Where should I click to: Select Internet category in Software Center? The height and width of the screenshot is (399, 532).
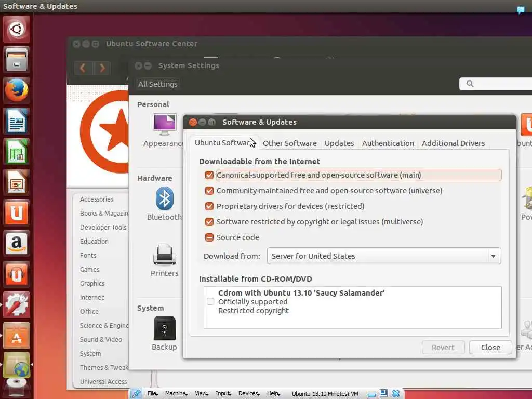[92, 297]
